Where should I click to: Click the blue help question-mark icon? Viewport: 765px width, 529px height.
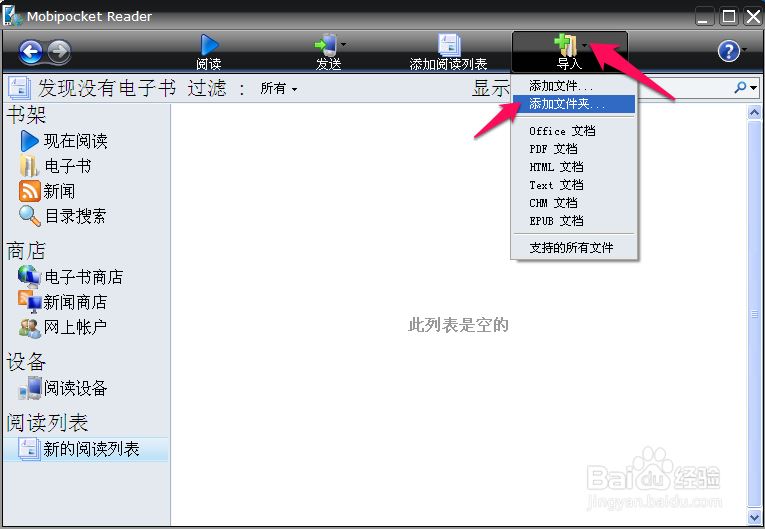click(x=729, y=51)
